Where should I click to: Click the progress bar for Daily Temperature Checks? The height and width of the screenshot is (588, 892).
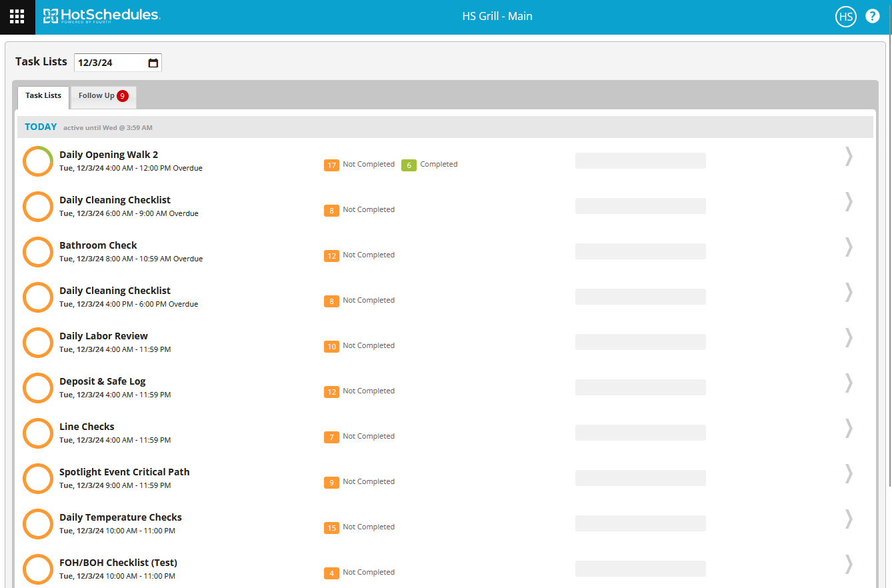coord(640,523)
